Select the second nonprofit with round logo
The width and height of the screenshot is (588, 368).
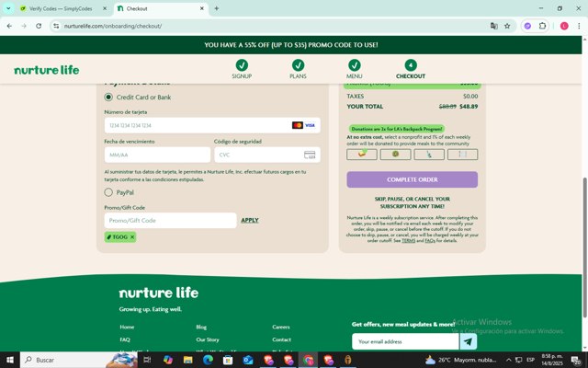pyautogui.click(x=395, y=155)
